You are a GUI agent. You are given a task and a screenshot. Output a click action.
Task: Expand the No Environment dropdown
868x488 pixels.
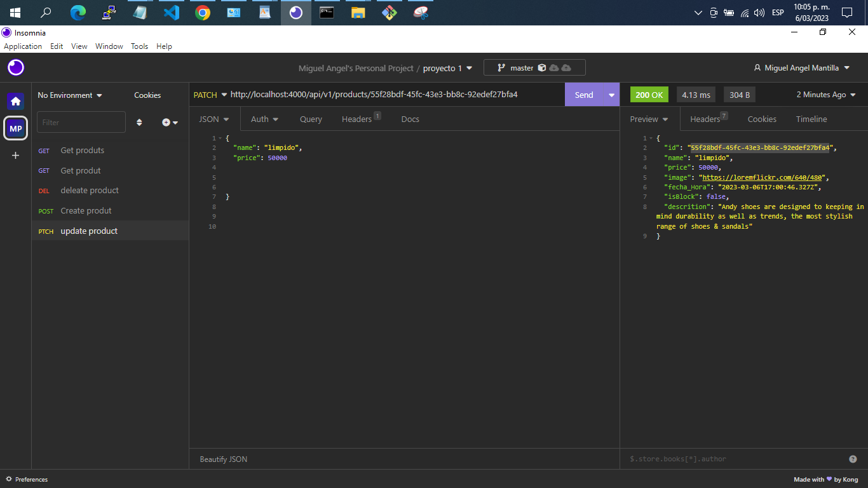point(69,95)
